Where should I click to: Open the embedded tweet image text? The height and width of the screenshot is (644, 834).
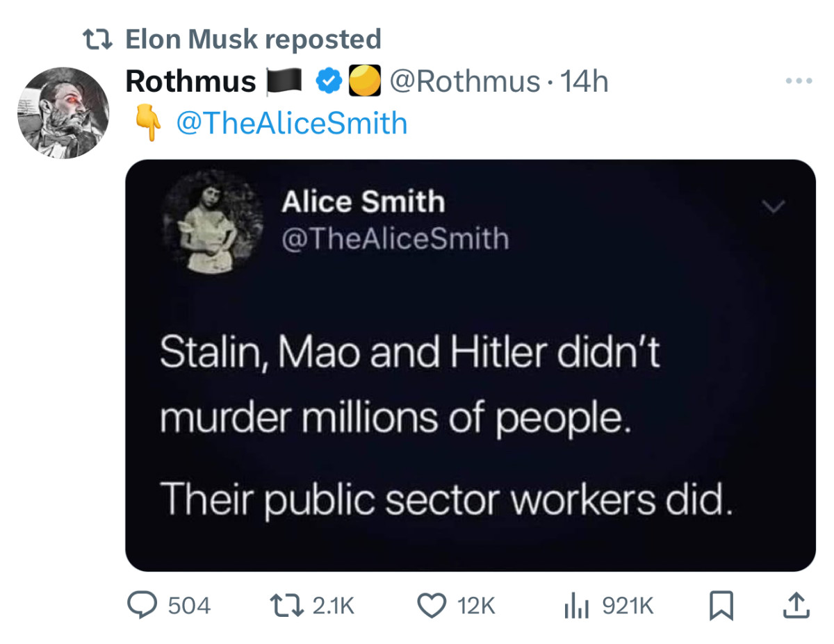[445, 425]
